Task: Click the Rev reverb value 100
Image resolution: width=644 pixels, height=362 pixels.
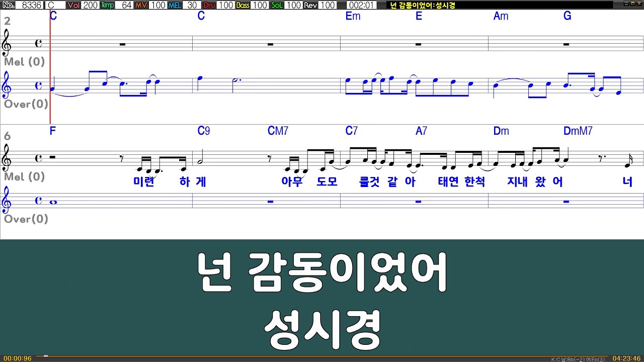Action: coord(328,5)
